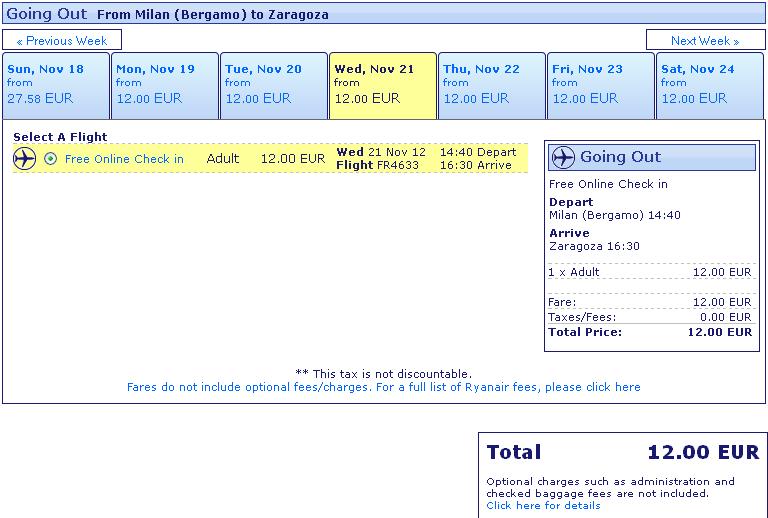Click the 12.00 EUR fare in the flight row
Screen dimensions: 768x518
[293, 159]
